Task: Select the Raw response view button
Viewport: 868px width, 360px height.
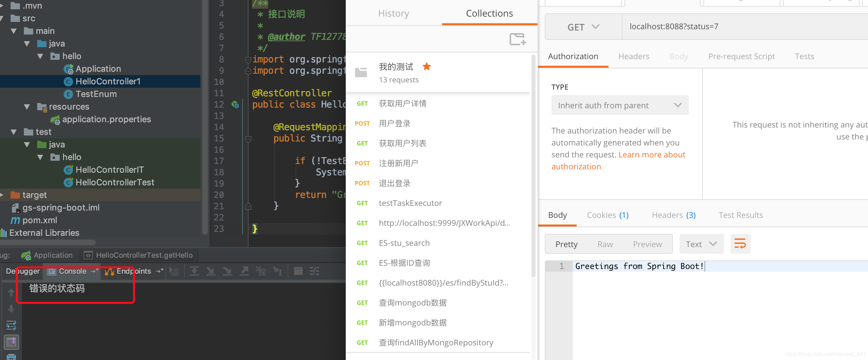Action: click(605, 244)
